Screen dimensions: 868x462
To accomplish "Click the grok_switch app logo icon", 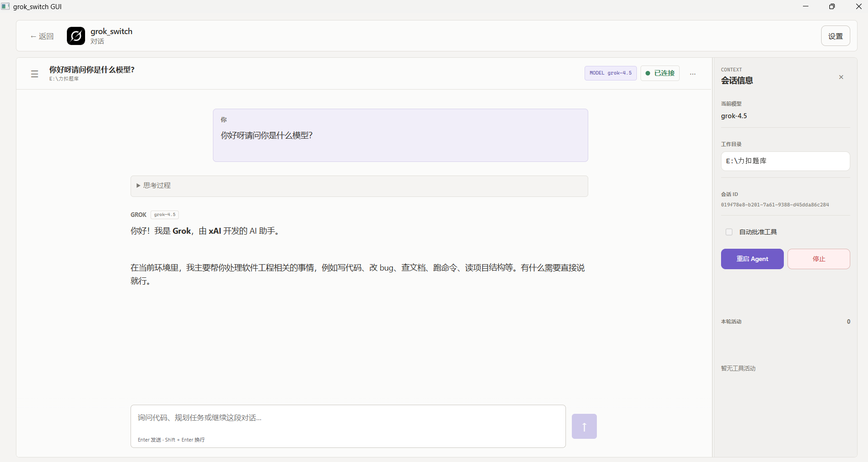I will click(76, 36).
